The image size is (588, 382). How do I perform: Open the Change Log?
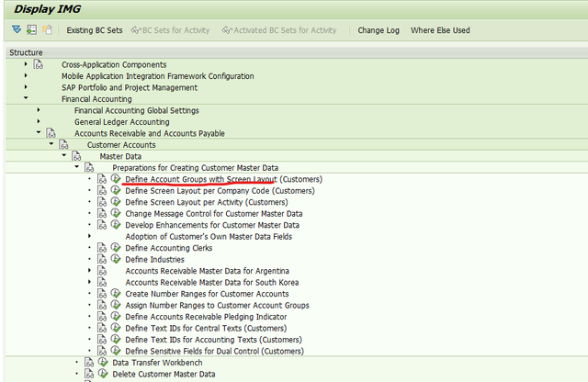[379, 30]
